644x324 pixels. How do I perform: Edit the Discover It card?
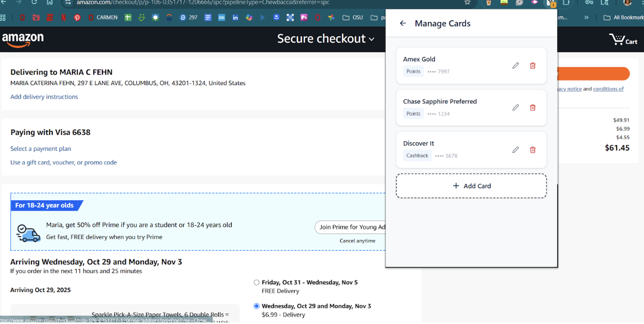click(x=516, y=150)
